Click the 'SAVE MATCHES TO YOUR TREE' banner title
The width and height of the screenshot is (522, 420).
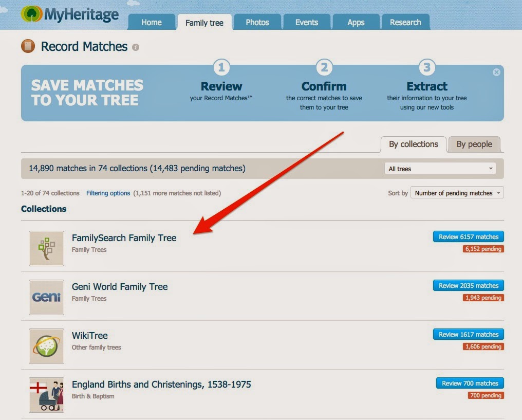coord(87,93)
